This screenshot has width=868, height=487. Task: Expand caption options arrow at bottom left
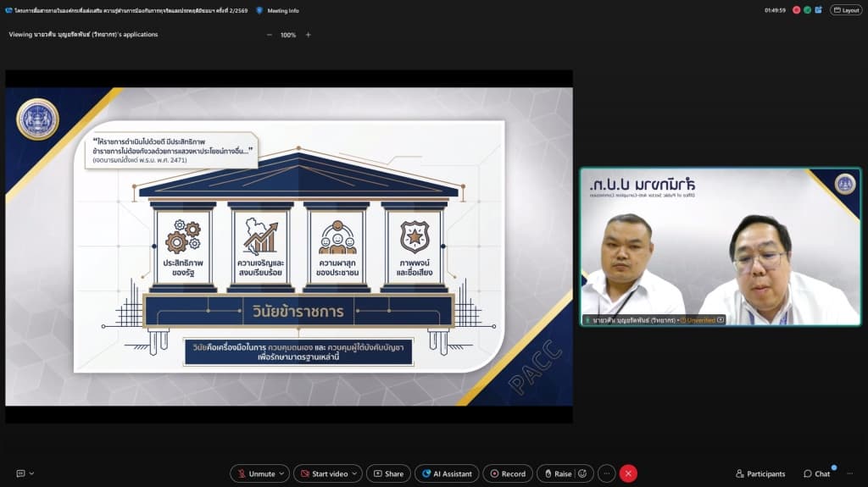31,473
